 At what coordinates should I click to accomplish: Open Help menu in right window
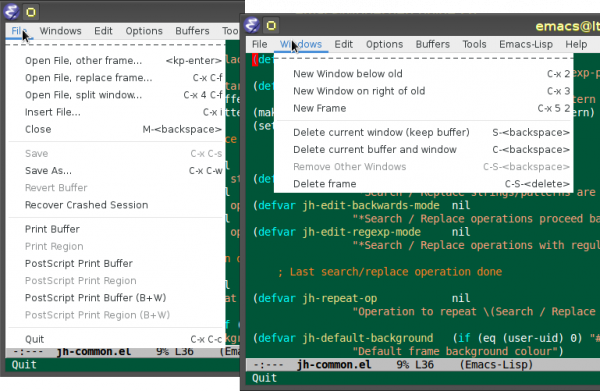point(576,44)
